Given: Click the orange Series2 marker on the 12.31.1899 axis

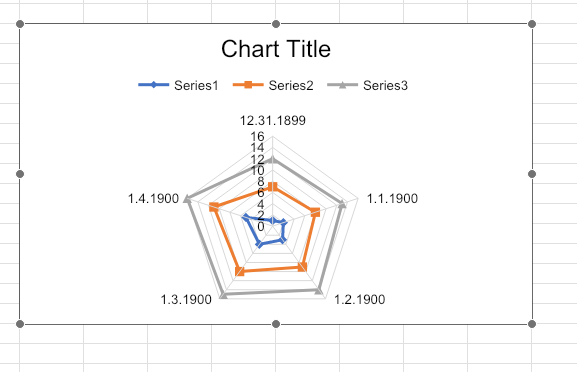Looking at the screenshot, I should pos(273,187).
